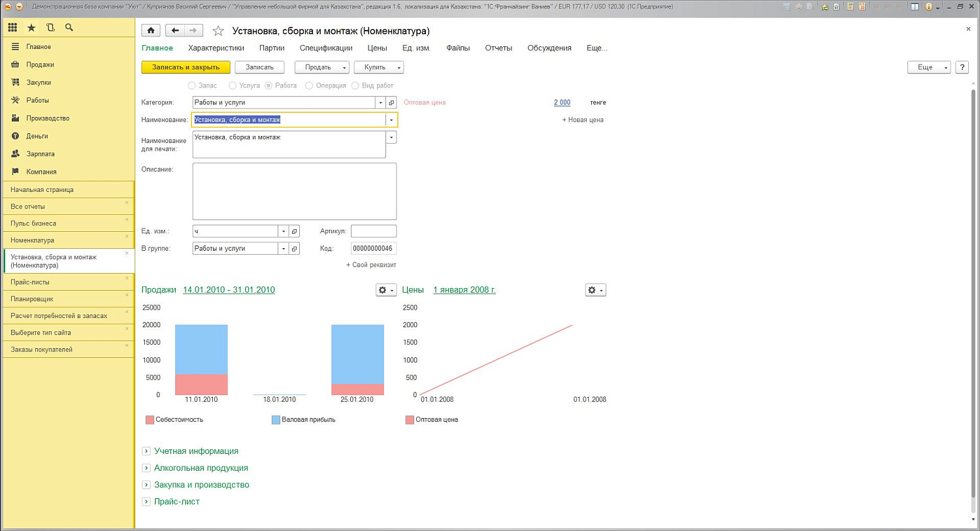The height and width of the screenshot is (531, 980).
Task: Open the Спецификации tab
Action: tap(325, 48)
